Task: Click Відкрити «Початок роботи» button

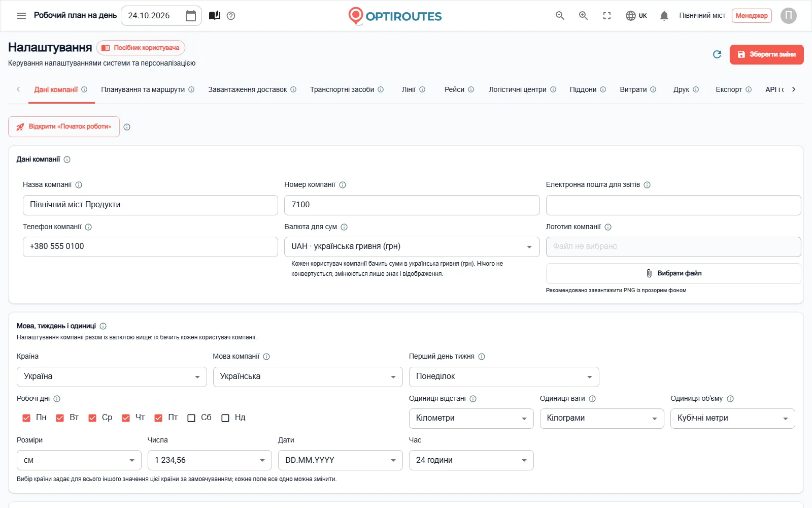Action: (64, 127)
